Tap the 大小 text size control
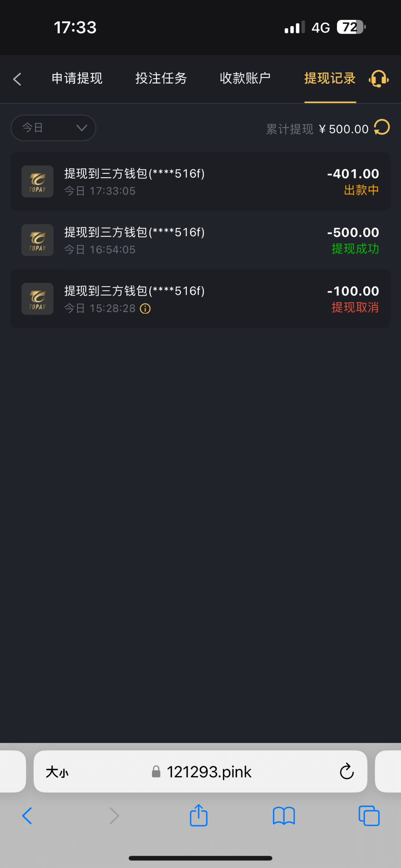The image size is (401, 868). pos(57,772)
